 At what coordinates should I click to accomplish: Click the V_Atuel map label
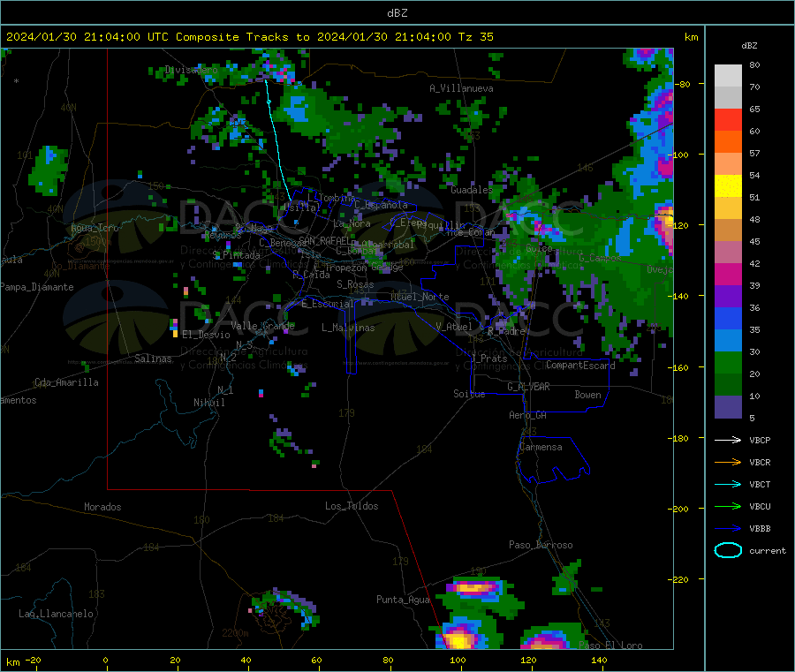pyautogui.click(x=454, y=327)
